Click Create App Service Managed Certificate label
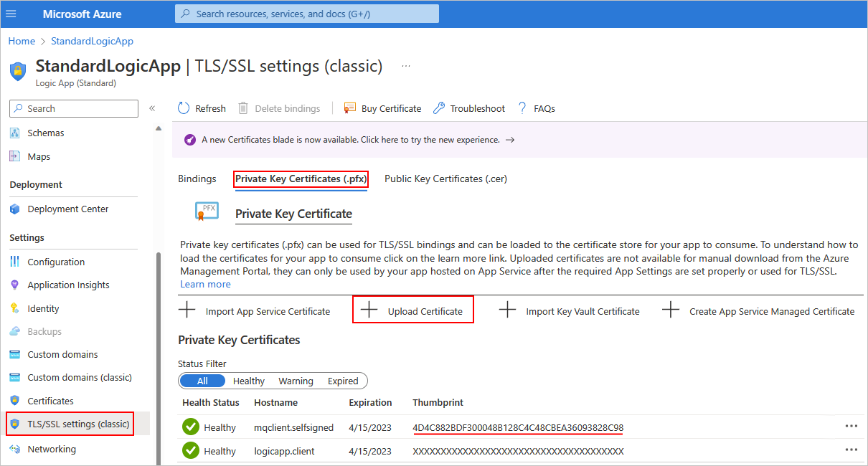This screenshot has height=466, width=868. (x=772, y=311)
